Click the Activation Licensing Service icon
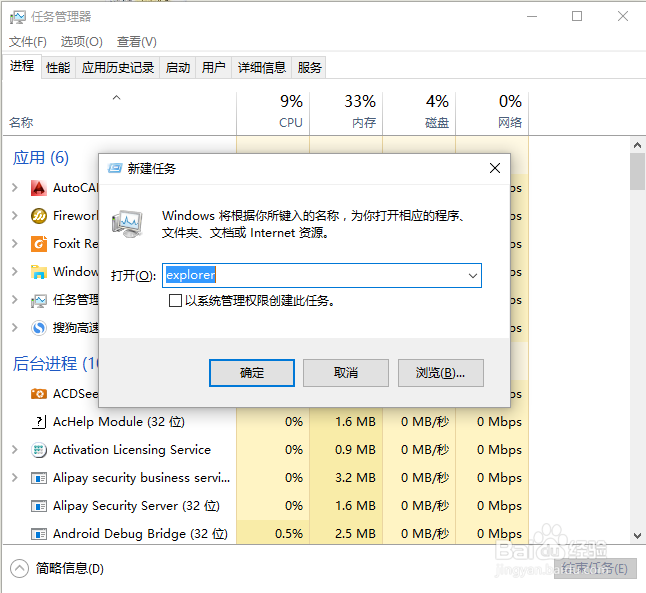 (39, 450)
